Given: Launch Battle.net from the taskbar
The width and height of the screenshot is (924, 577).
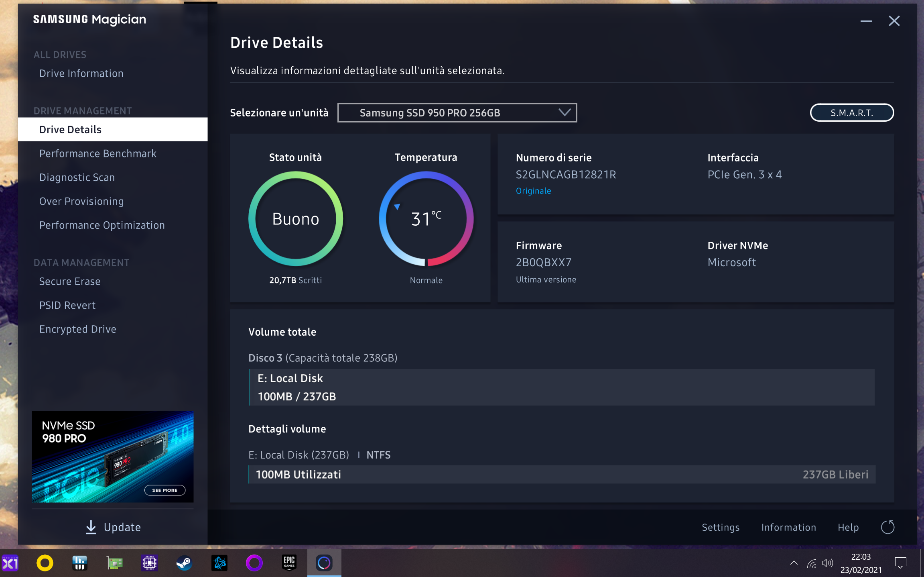Looking at the screenshot, I should click(219, 563).
